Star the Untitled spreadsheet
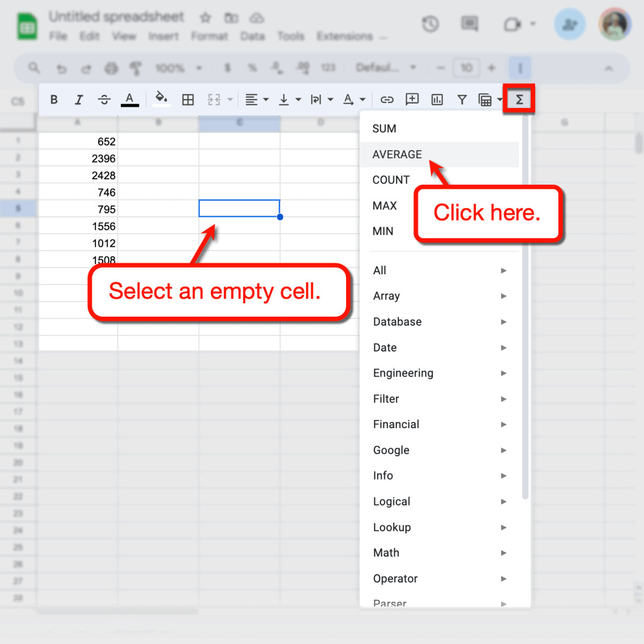644x644 pixels. (205, 17)
